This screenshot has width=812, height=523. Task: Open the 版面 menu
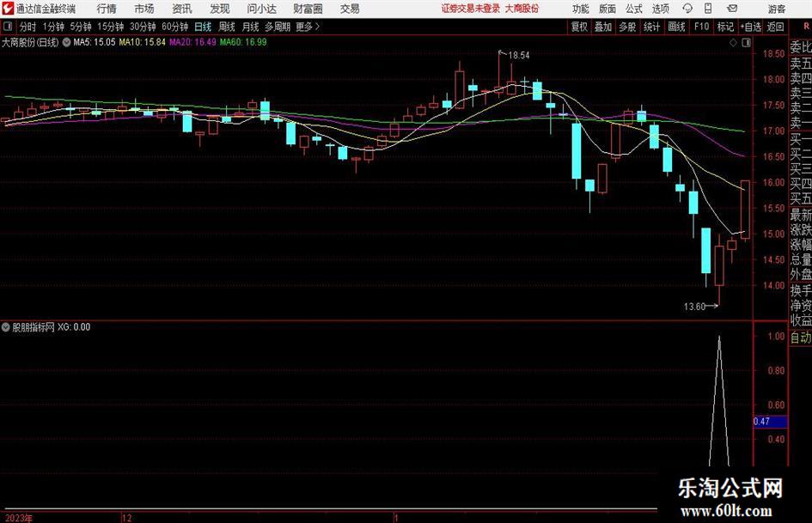[x=607, y=9]
